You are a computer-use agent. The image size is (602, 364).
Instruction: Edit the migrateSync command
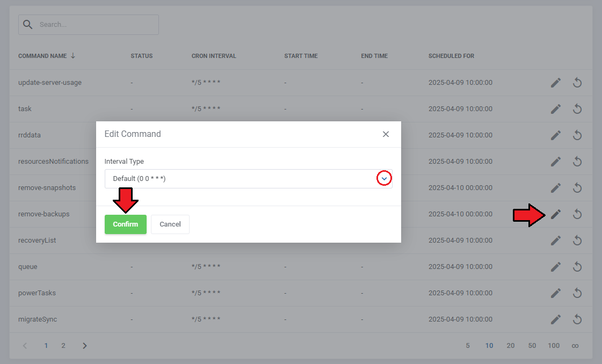(x=555, y=319)
